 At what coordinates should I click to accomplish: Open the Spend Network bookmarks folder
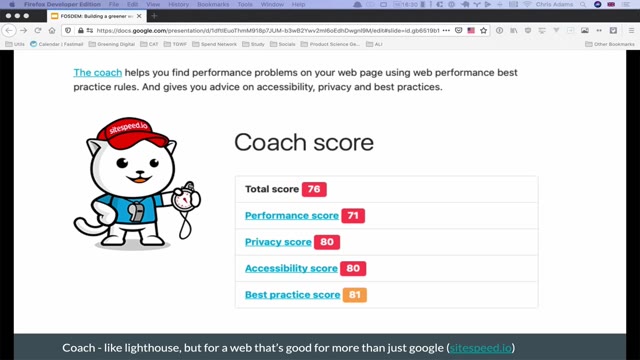click(215, 44)
